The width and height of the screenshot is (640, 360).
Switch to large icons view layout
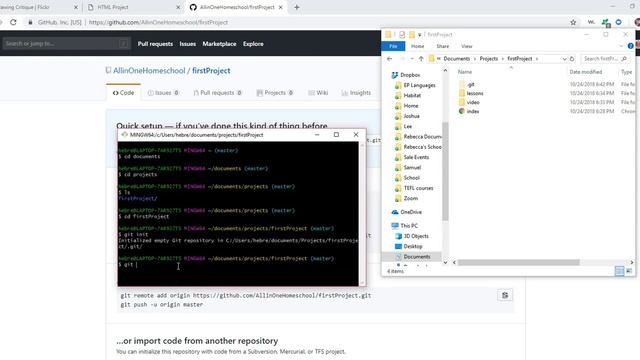pos(629,271)
